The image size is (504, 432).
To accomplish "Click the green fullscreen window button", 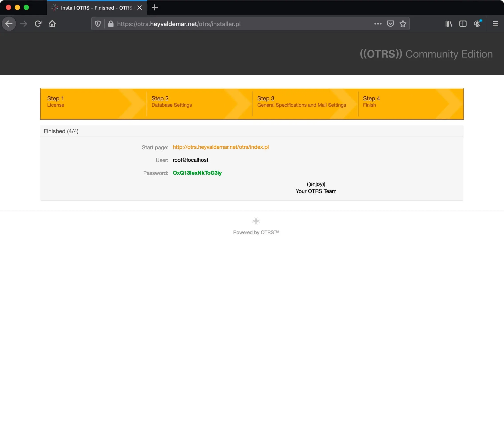I will pyautogui.click(x=26, y=7).
